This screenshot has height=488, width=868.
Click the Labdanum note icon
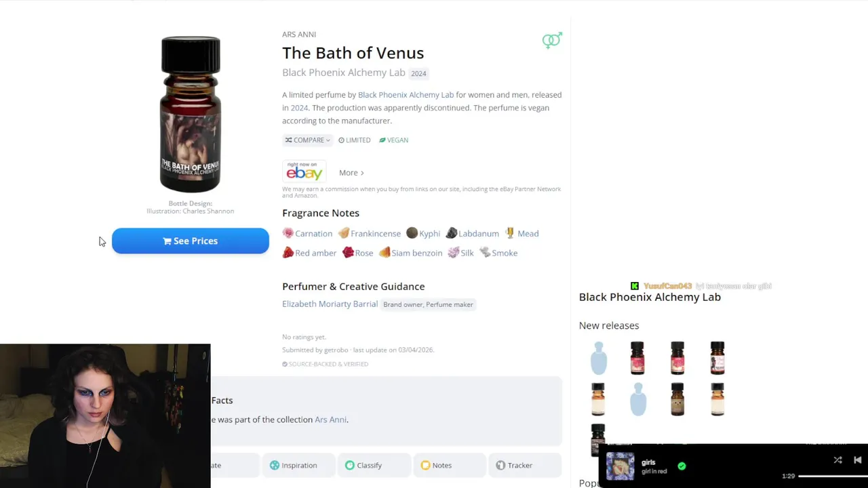[452, 233]
